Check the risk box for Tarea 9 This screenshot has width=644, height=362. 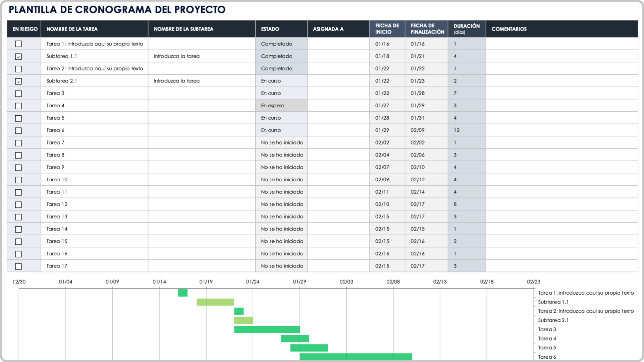[18, 168]
